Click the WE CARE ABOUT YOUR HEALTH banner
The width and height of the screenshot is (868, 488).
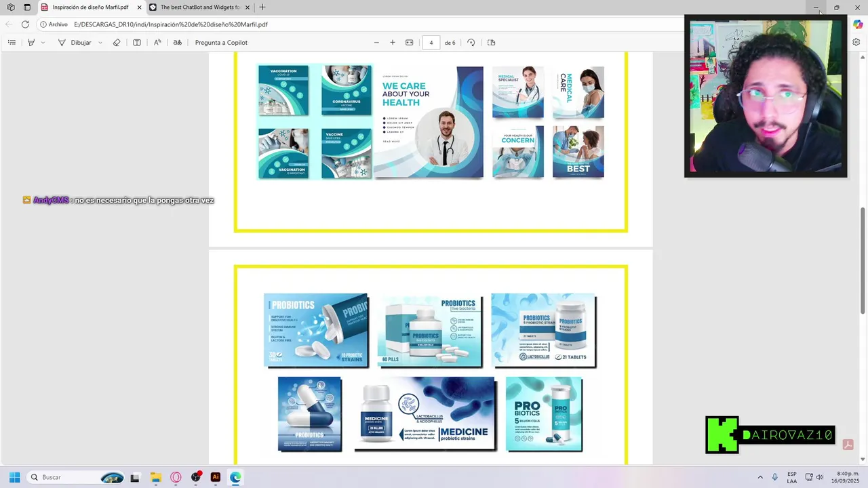pos(429,123)
